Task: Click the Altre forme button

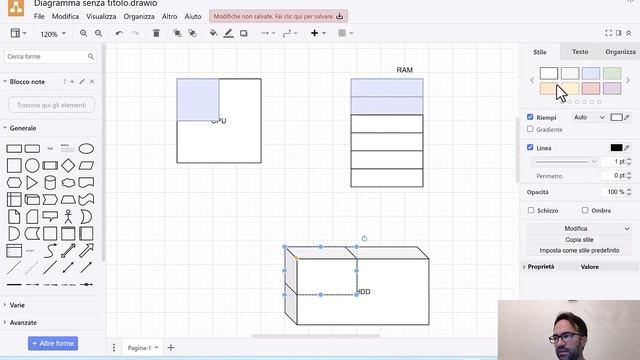Action: tap(53, 343)
